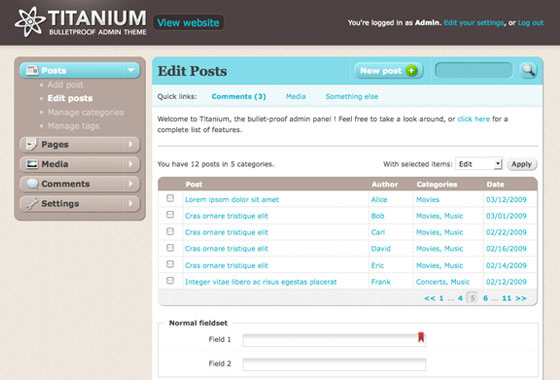The width and height of the screenshot is (560, 380).
Task: Click date 03/12/2009
Action: click(506, 200)
